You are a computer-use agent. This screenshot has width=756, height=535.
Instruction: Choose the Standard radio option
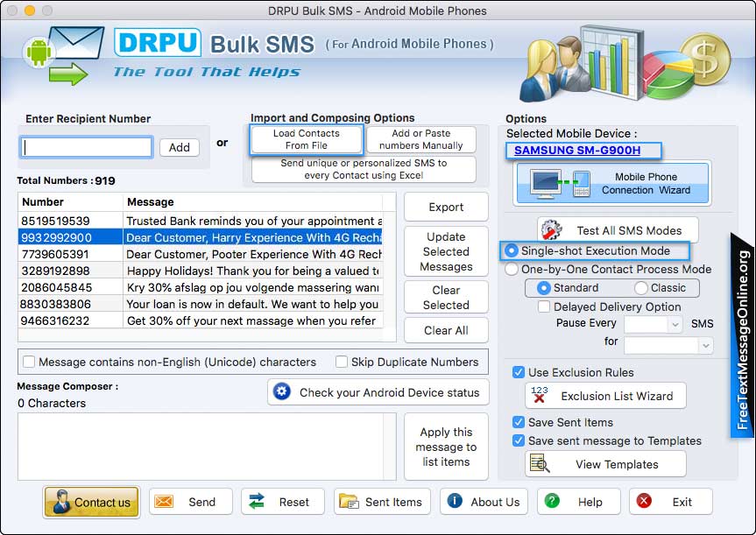tap(543, 288)
